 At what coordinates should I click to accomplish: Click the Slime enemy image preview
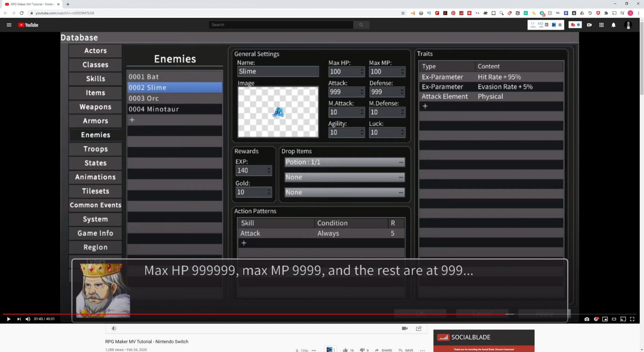[278, 112]
